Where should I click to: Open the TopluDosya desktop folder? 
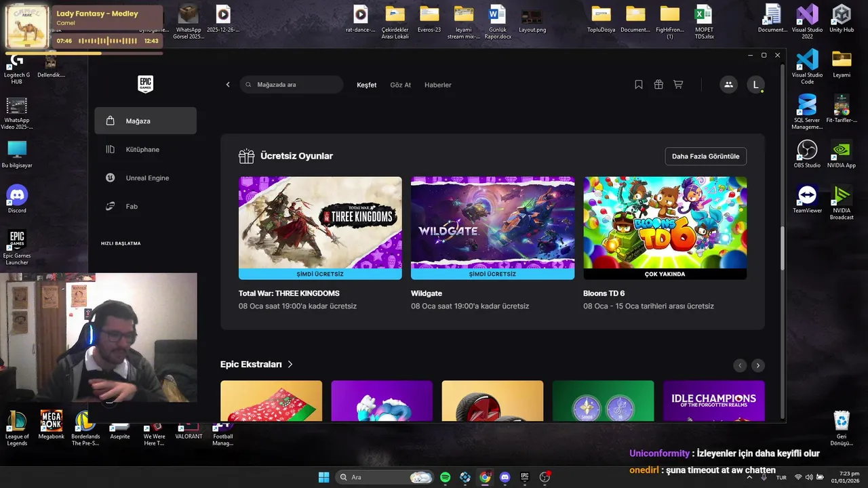[x=601, y=18]
